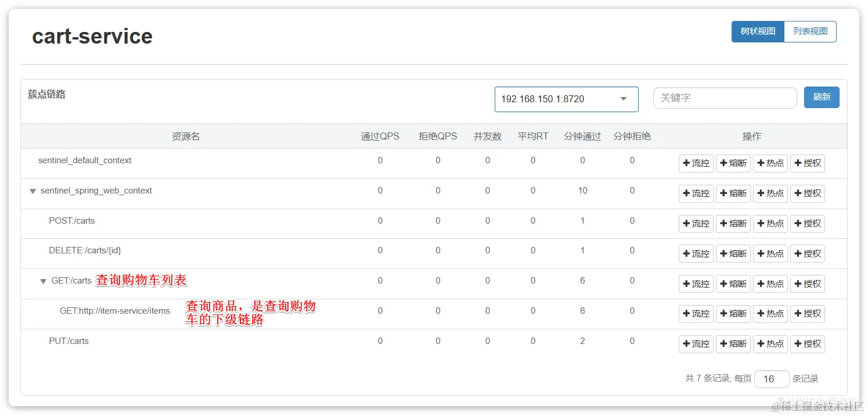Screen dimensions: 868x416
Task: Select the PUT:/carts resource name
Action: (69, 341)
